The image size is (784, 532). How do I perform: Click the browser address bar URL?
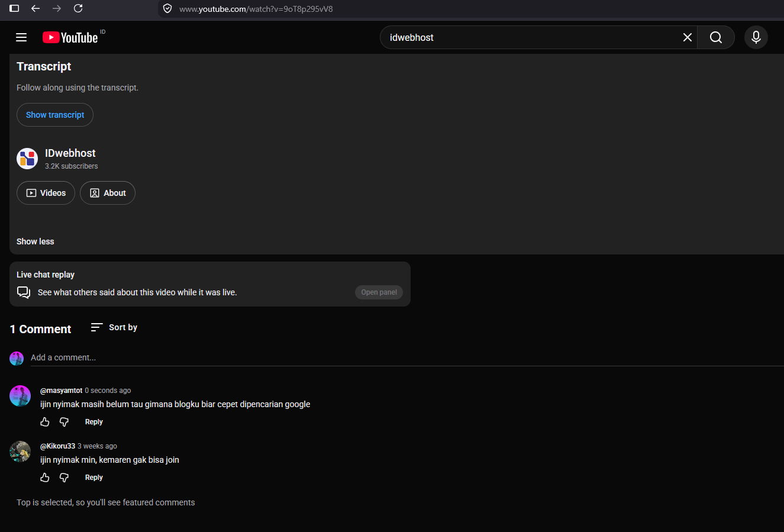(256, 9)
